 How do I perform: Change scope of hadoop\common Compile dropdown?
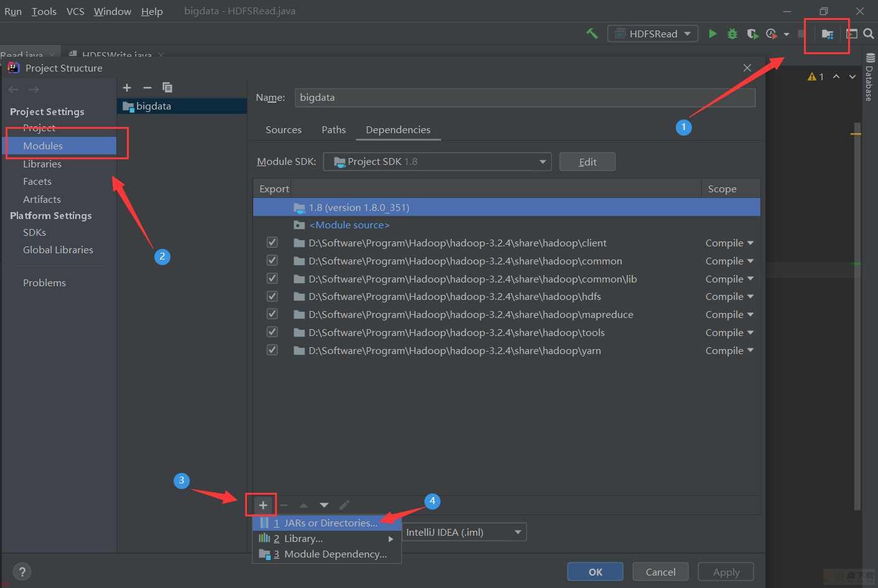[x=729, y=261]
